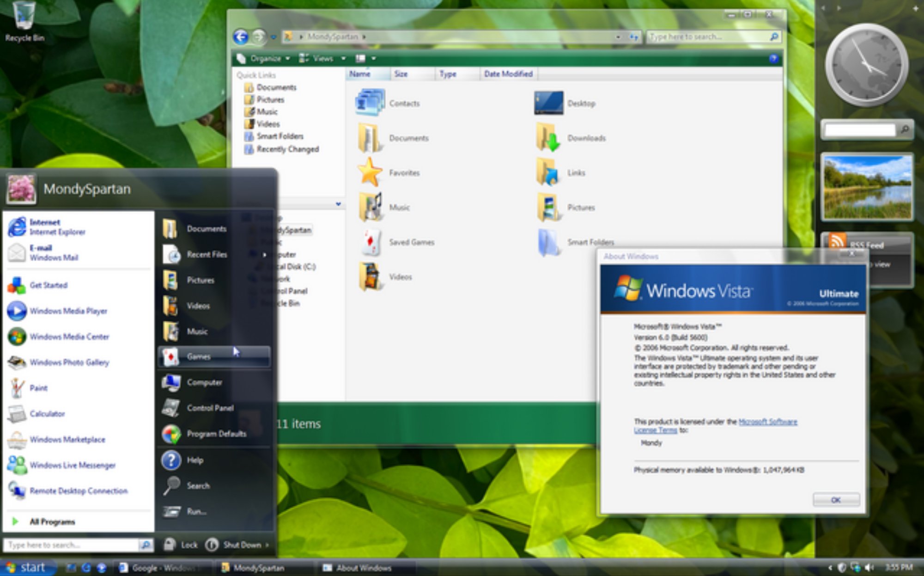924x576 pixels.
Task: Click the Explorer back navigation arrow
Action: [241, 37]
